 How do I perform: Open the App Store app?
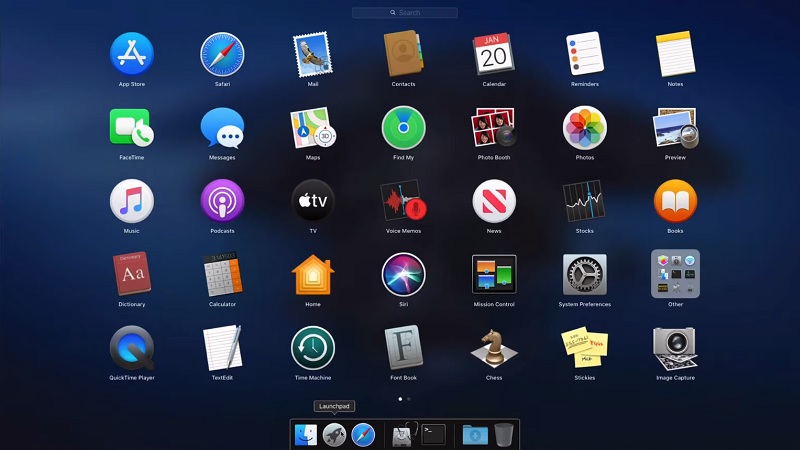(x=132, y=54)
